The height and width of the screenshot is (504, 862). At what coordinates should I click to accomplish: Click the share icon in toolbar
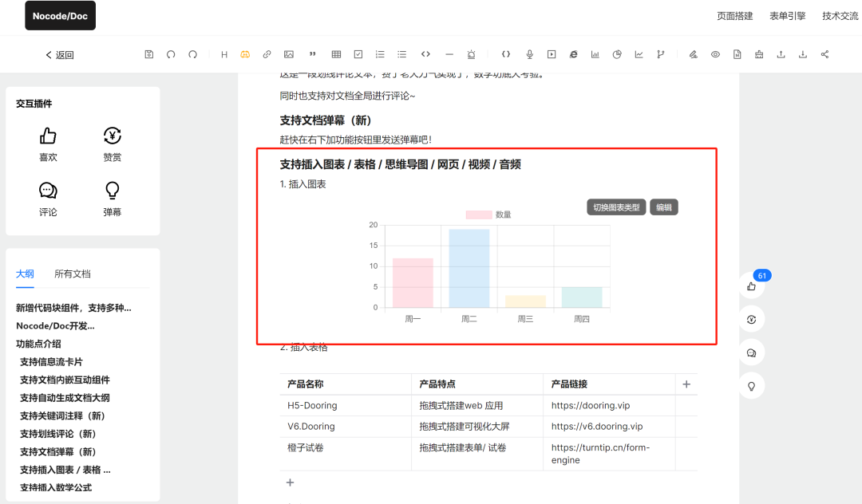824,54
